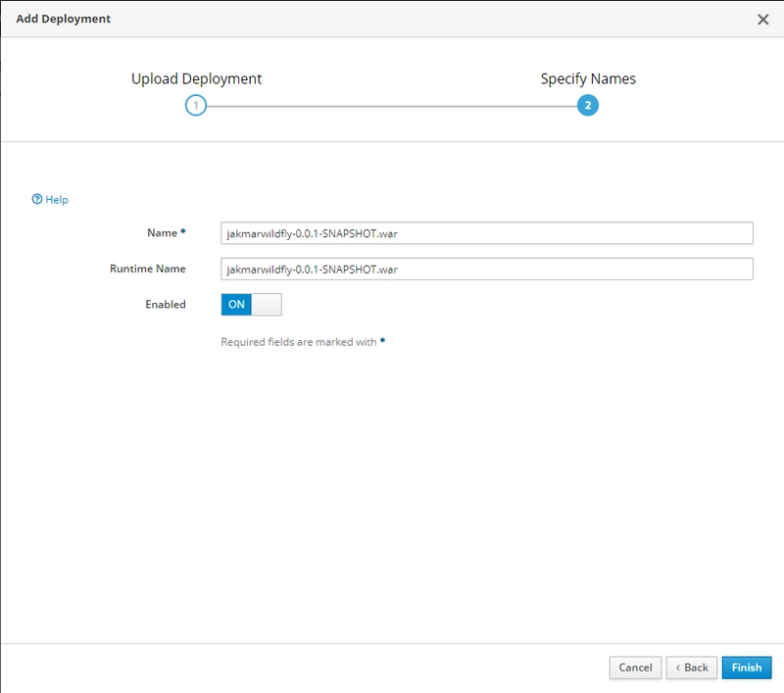Screen dimensions: 784x693
Task: Click the Runtime Name label
Action: (148, 269)
